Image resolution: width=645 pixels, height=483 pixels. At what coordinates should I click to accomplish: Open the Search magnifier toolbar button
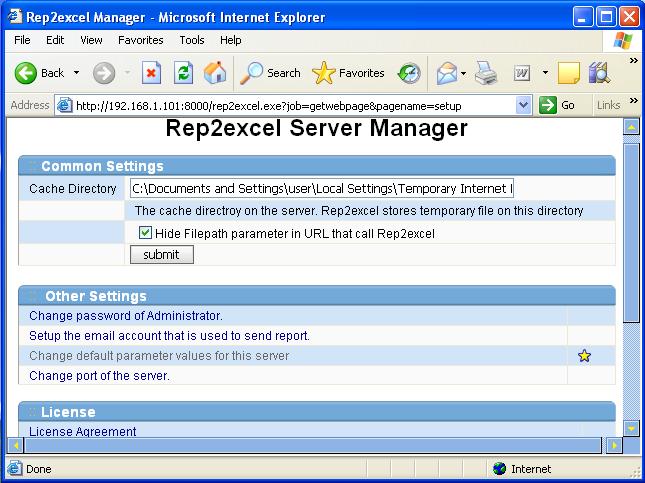coord(270,73)
